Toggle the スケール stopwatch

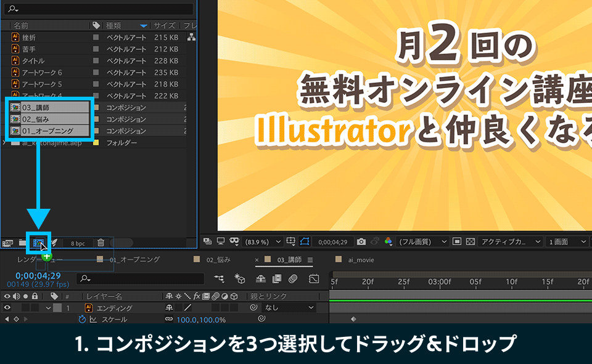82,319
